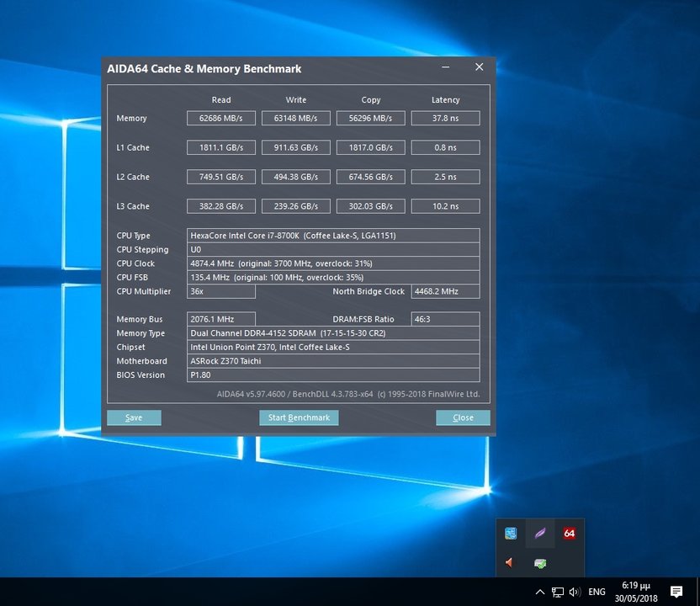Click the L1 Cache Copy value 1817.0 GB/s
Image resolution: width=700 pixels, height=606 pixels.
[370, 147]
